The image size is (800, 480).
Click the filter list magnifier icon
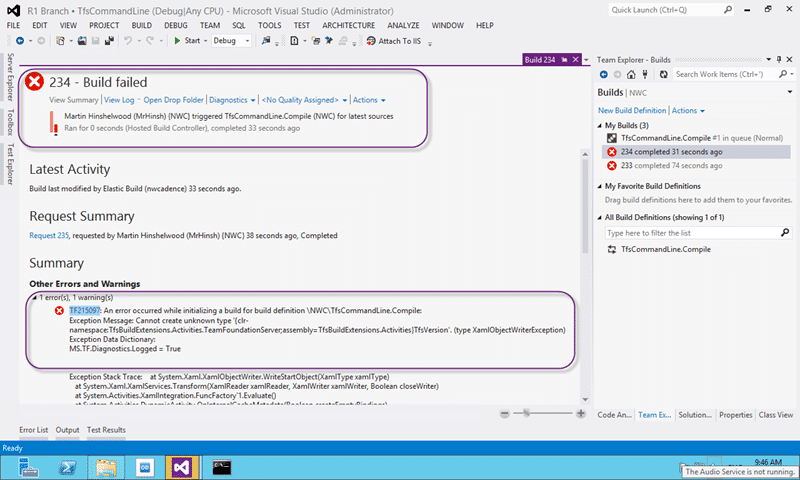(x=785, y=233)
